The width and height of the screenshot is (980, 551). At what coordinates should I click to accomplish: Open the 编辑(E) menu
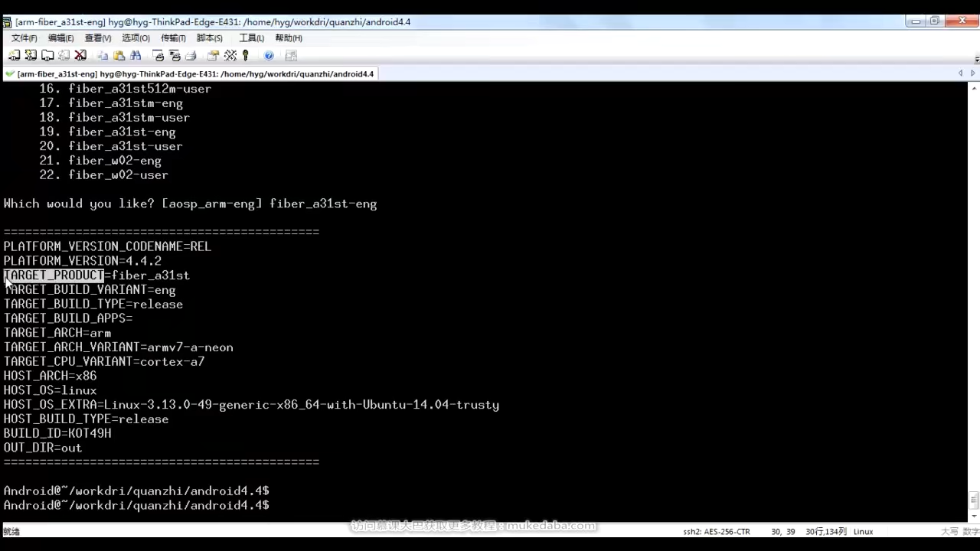[x=61, y=37]
